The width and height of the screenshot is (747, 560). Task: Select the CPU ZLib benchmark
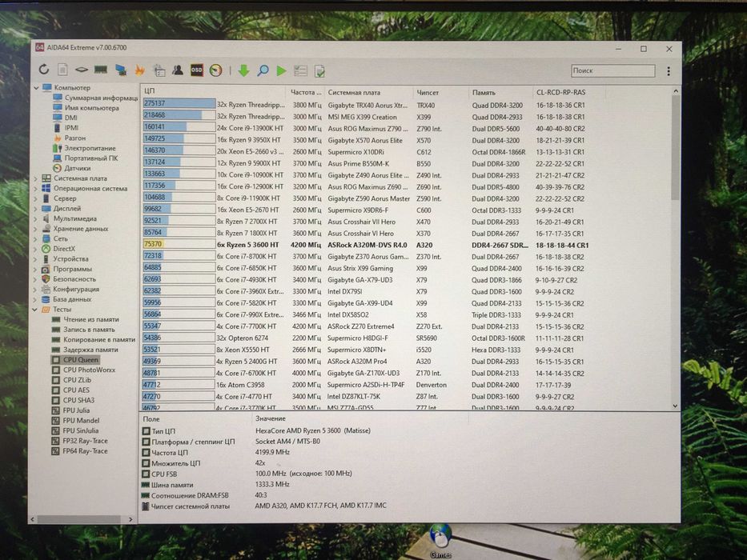pos(77,380)
